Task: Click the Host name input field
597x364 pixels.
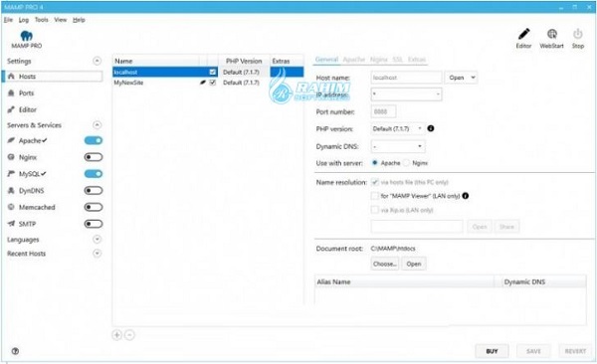Action: pyautogui.click(x=406, y=78)
